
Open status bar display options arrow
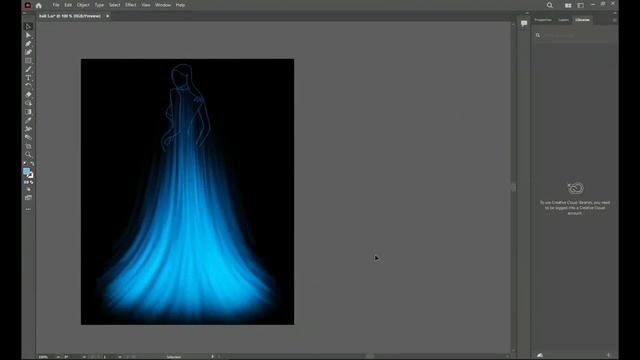click(x=212, y=357)
